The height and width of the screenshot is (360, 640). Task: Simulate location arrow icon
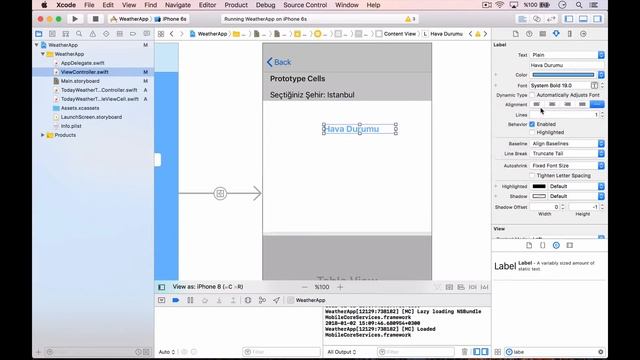[x=276, y=300]
